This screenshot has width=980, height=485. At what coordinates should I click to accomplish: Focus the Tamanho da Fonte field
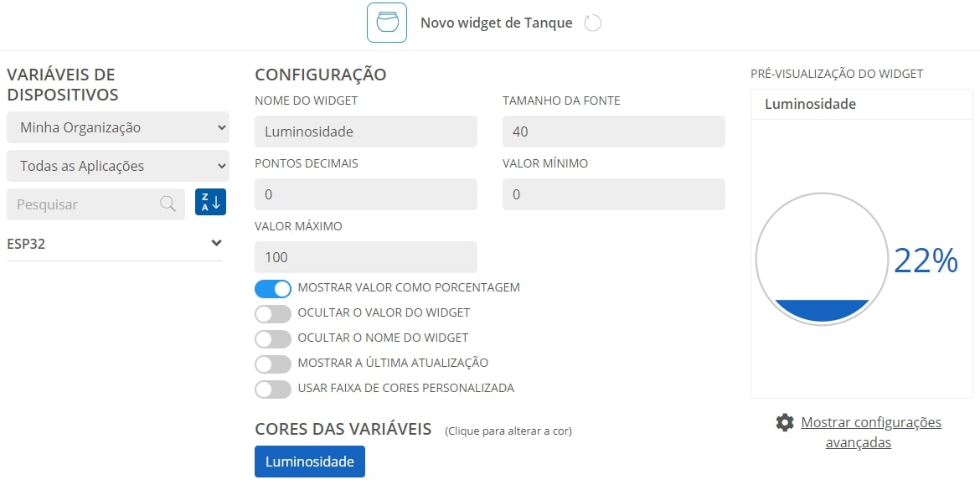pos(614,132)
